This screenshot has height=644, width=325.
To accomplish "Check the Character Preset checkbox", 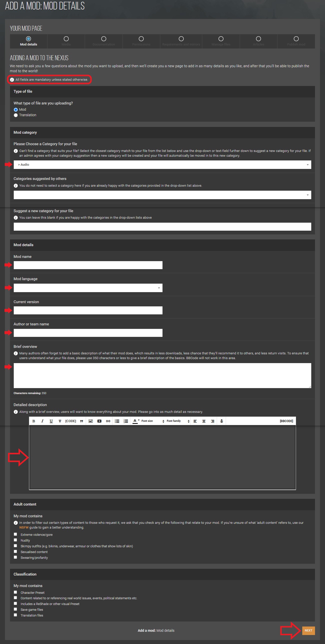I will point(15,592).
